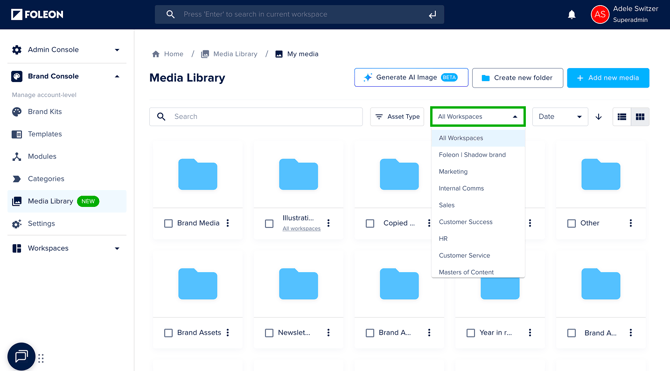Screen dimensions: 670x371
Task: Focus the Media Library search field
Action: pos(256,117)
